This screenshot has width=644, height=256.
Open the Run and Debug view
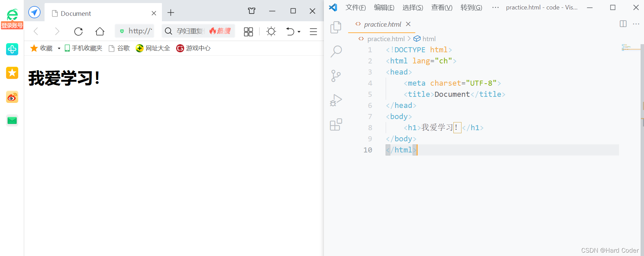point(336,100)
